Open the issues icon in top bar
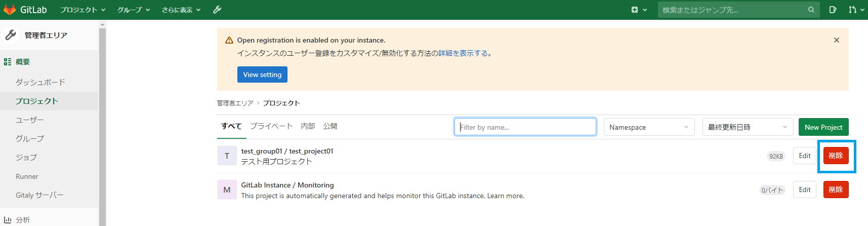Viewport: 868px width, 226px height. pos(833,10)
